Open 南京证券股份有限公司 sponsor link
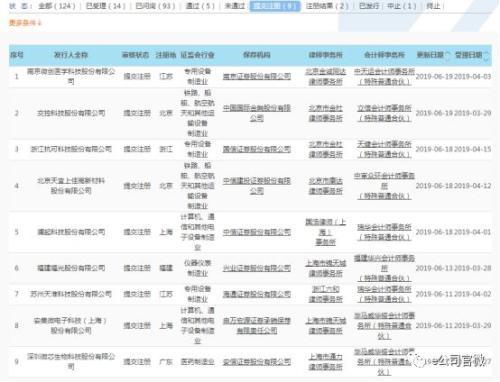Image resolution: width=500 pixels, height=382 pixels. (257, 76)
